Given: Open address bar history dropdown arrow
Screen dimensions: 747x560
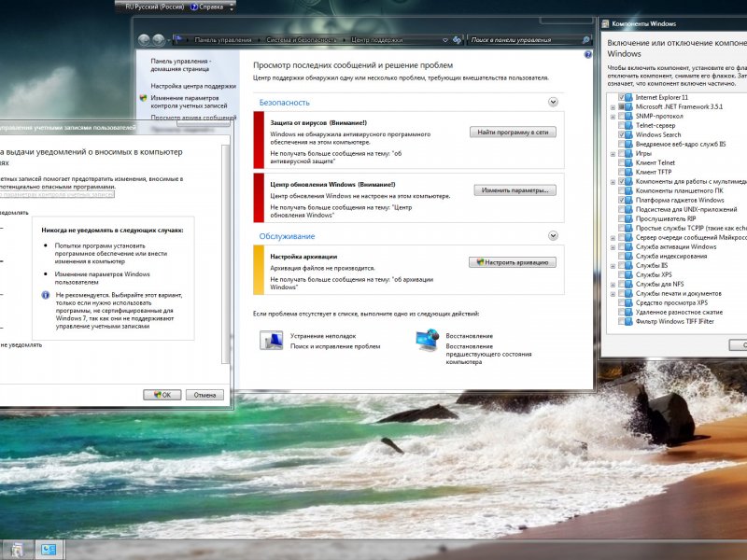Looking at the screenshot, I should click(x=445, y=40).
